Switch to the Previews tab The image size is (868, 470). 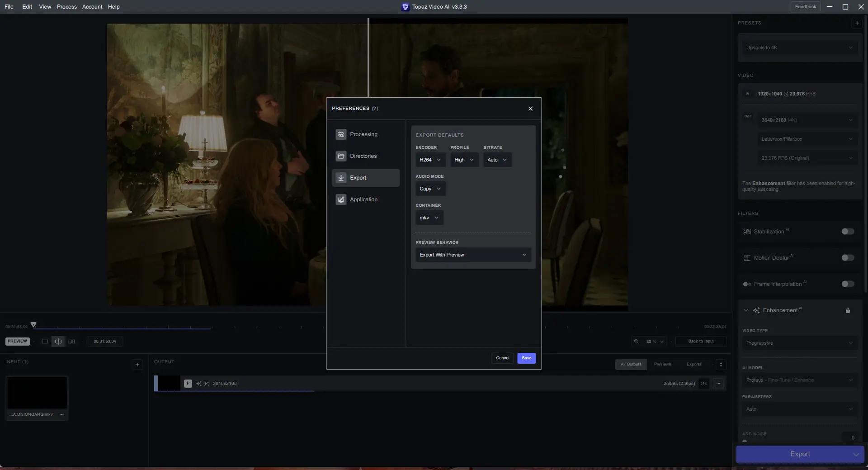(x=662, y=365)
